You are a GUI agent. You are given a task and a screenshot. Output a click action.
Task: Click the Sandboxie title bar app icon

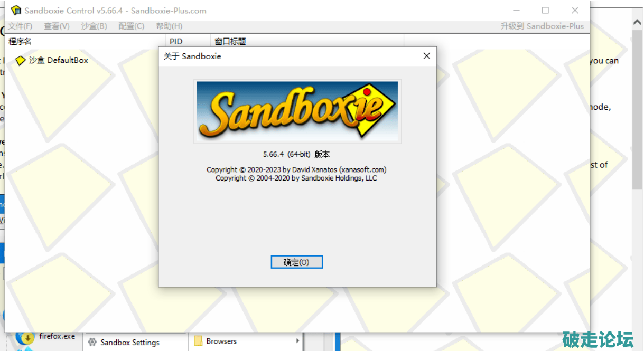[x=16, y=10]
